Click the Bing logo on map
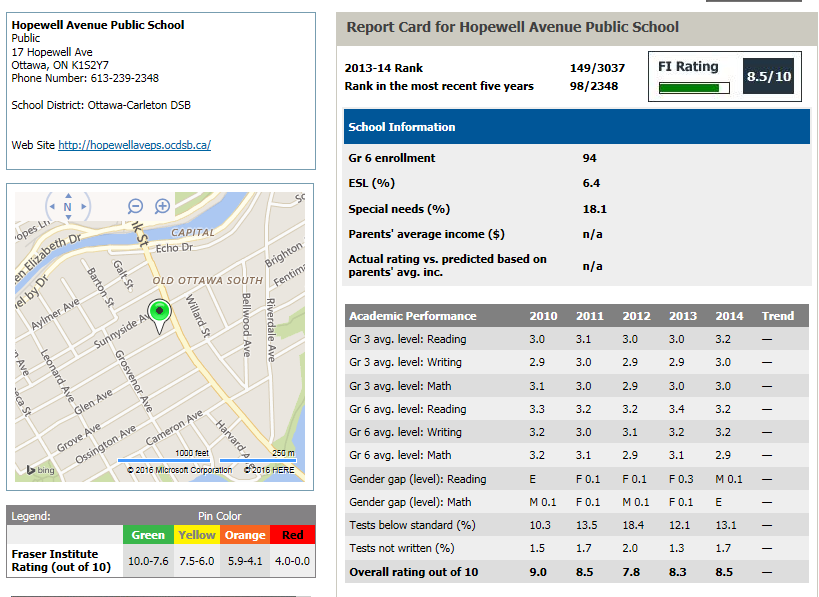The height and width of the screenshot is (597, 819). (39, 470)
